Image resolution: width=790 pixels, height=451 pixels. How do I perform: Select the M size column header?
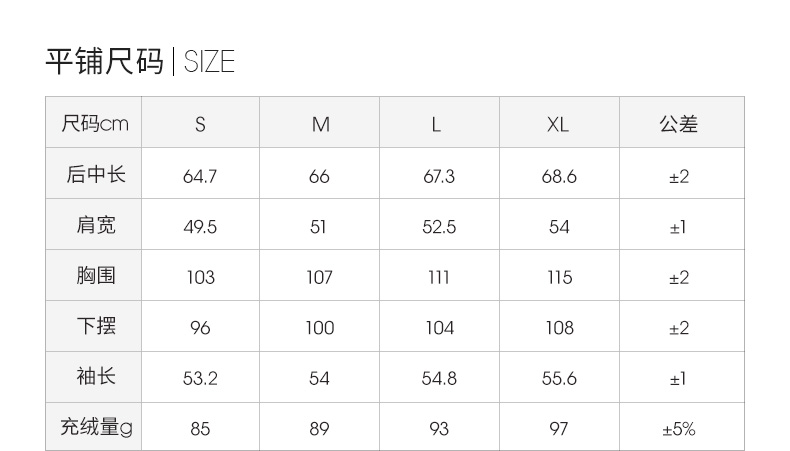click(320, 124)
